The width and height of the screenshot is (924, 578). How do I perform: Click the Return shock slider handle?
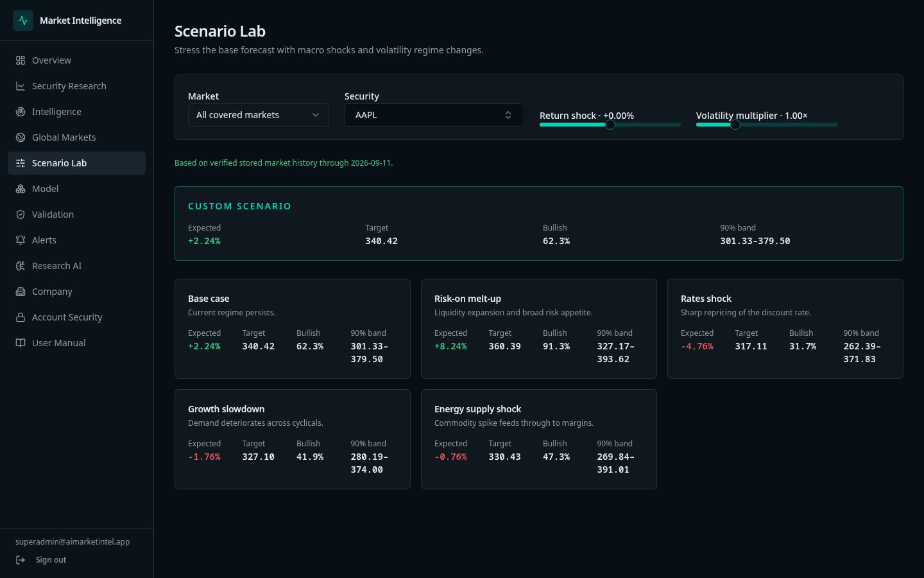pos(610,125)
